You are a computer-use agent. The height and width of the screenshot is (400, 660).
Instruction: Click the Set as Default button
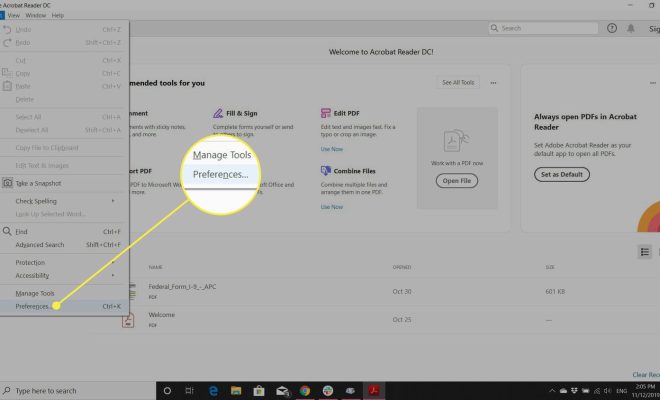pos(562,174)
